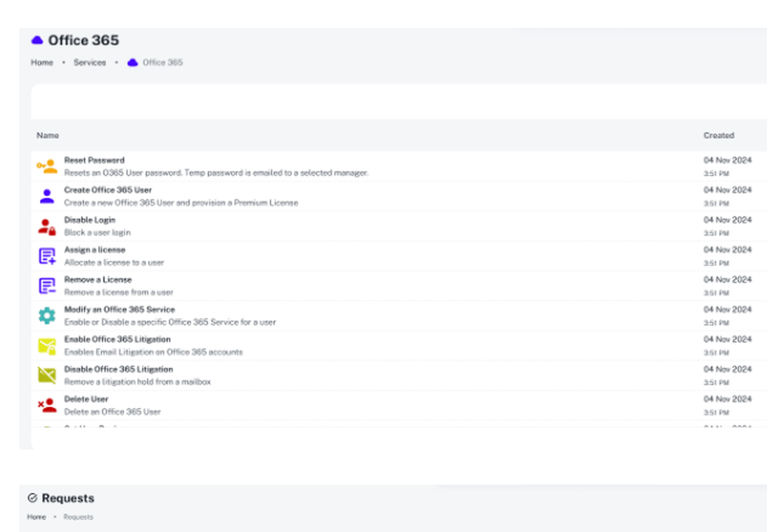Open the Assign a license service
Viewport: 767px width, 532px height.
tap(95, 250)
